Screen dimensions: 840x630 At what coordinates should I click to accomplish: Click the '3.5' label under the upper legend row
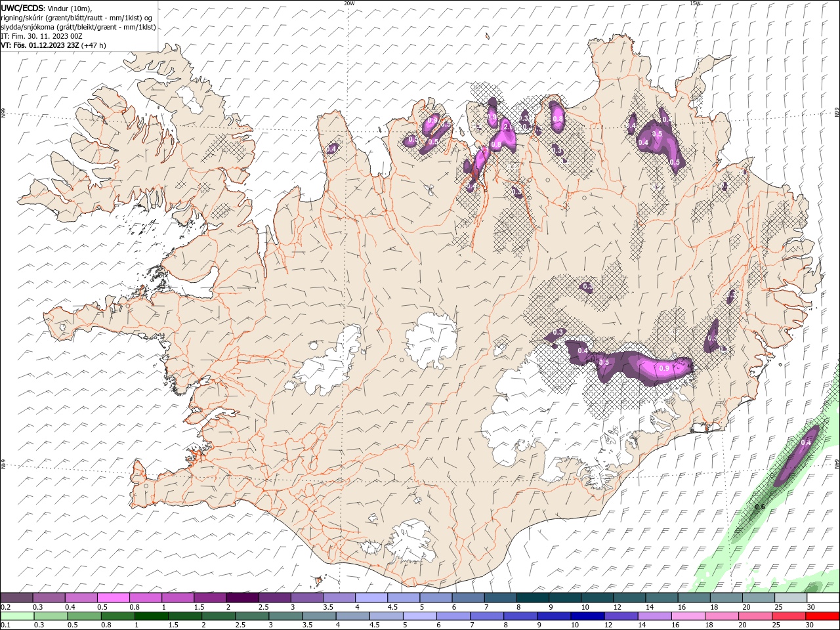(x=328, y=607)
